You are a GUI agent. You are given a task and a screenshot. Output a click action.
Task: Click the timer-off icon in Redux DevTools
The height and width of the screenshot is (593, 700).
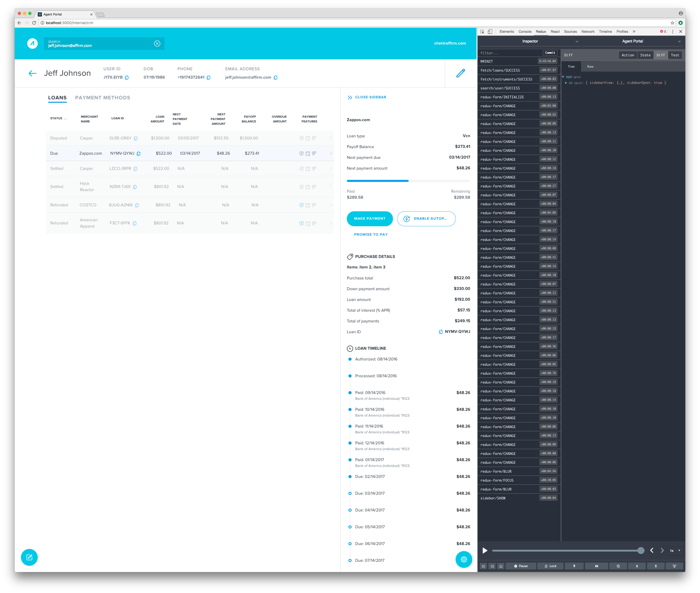tap(618, 566)
